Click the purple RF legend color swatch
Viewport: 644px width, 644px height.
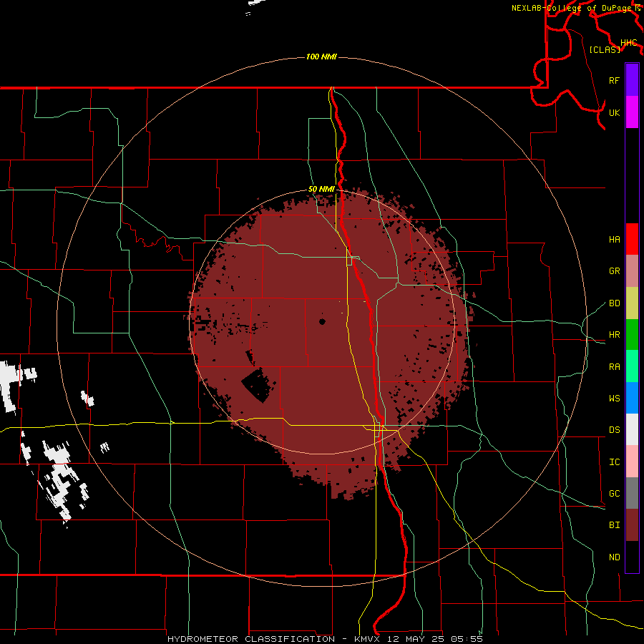(632, 80)
